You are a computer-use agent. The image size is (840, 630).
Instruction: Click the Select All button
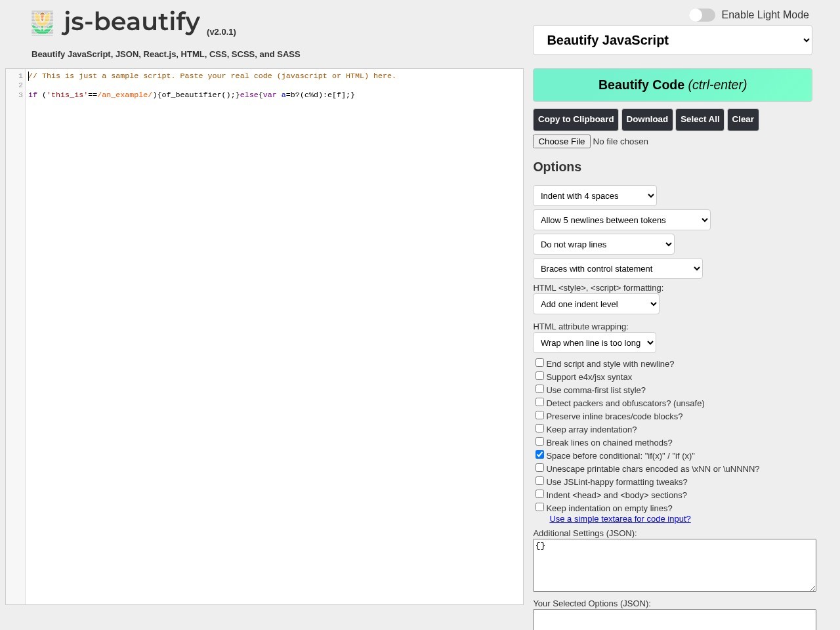point(700,119)
